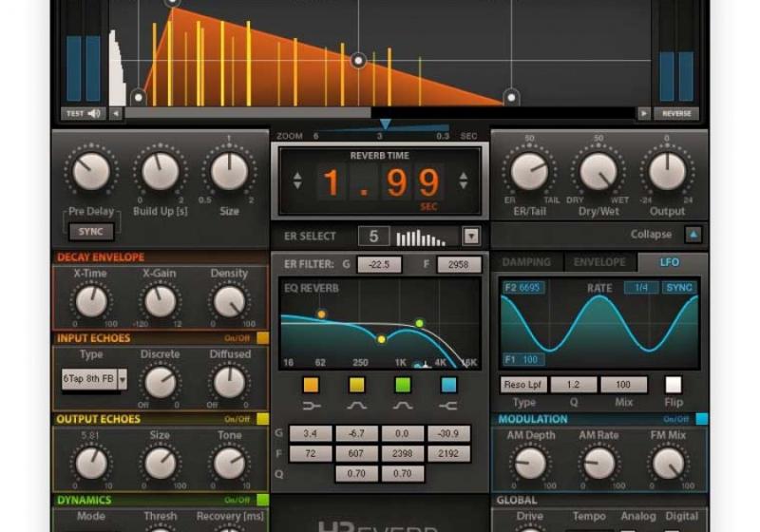Screen dimensions: 760x532
Task: Collapse the panel using the Collapse arrow
Action: pyautogui.click(x=693, y=235)
